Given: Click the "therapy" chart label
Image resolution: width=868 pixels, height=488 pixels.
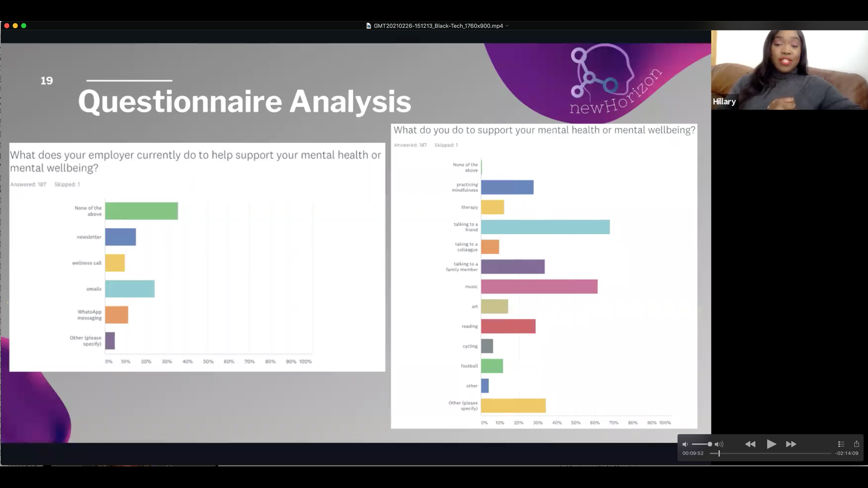Looking at the screenshot, I should [x=469, y=207].
